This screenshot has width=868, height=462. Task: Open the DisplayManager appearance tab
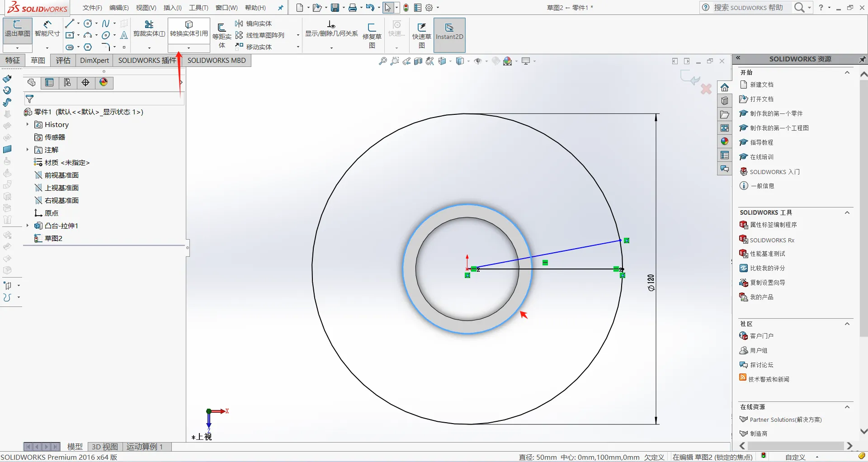(x=104, y=82)
